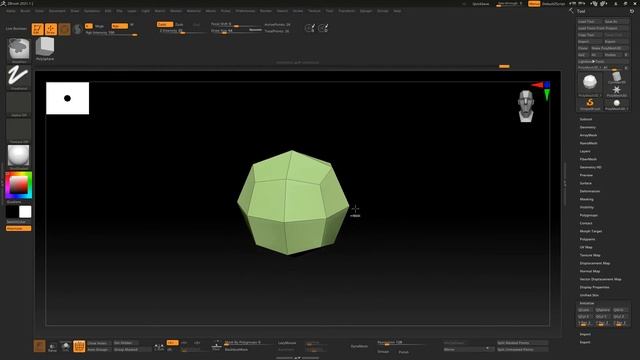
Task: Select the black secondary color swatch
Action: (x=12, y=212)
